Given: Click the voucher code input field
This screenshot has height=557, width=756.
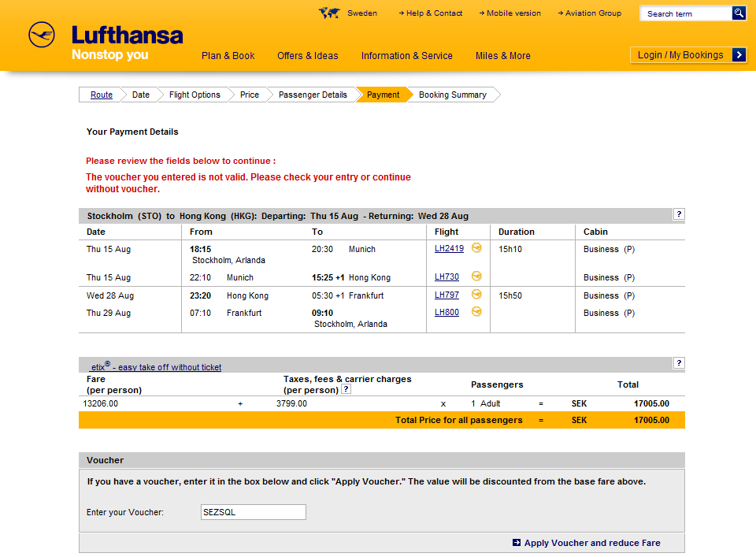Looking at the screenshot, I should pos(254,512).
